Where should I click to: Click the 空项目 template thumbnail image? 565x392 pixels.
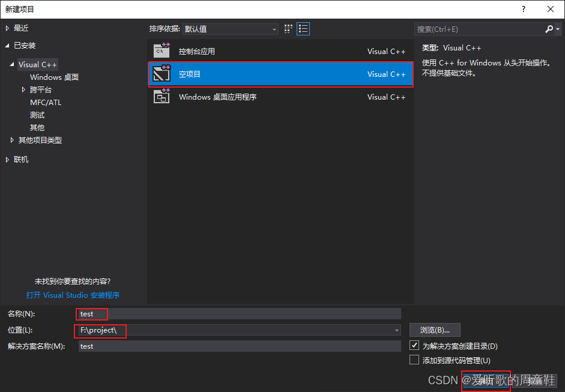(x=162, y=73)
